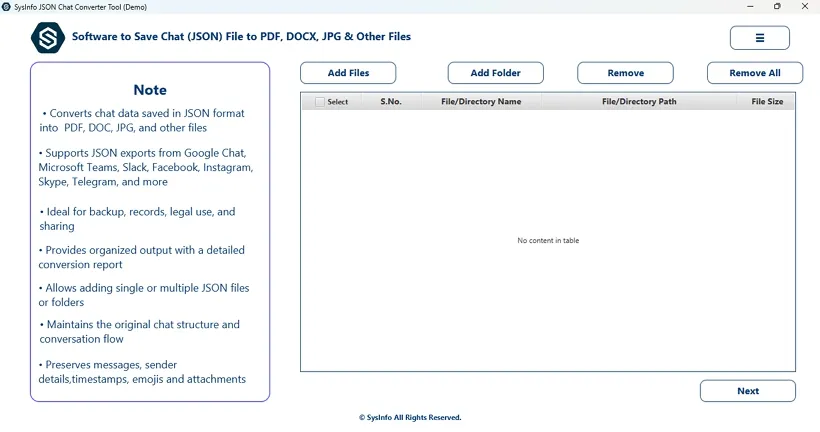Click File/Directory Name column header
Image resolution: width=820 pixels, height=432 pixels.
tap(481, 101)
